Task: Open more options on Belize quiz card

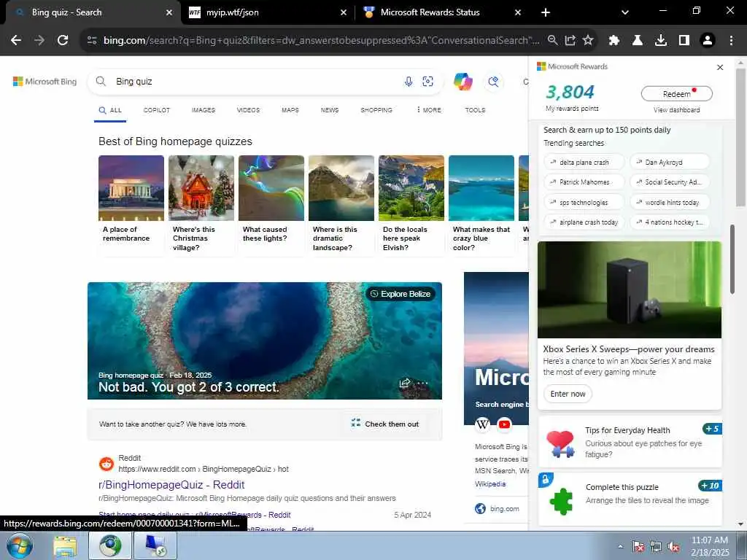Action: coord(422,383)
